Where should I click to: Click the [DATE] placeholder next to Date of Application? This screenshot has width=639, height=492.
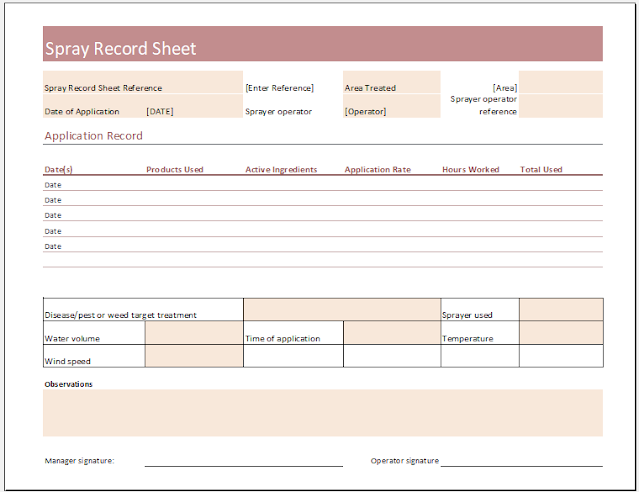pyautogui.click(x=160, y=111)
